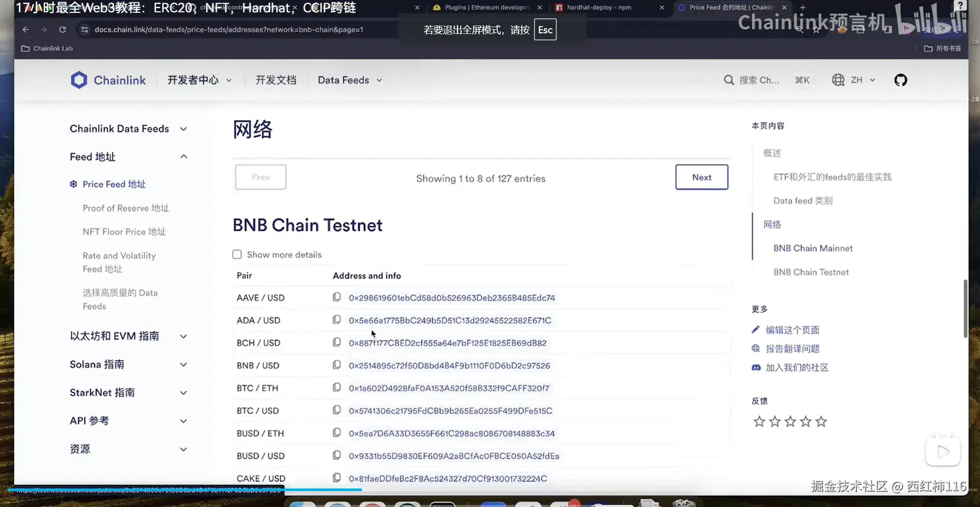Screen dimensions: 980x507
Task: Open Rate and Volatility Feed 地址
Action: point(119,262)
